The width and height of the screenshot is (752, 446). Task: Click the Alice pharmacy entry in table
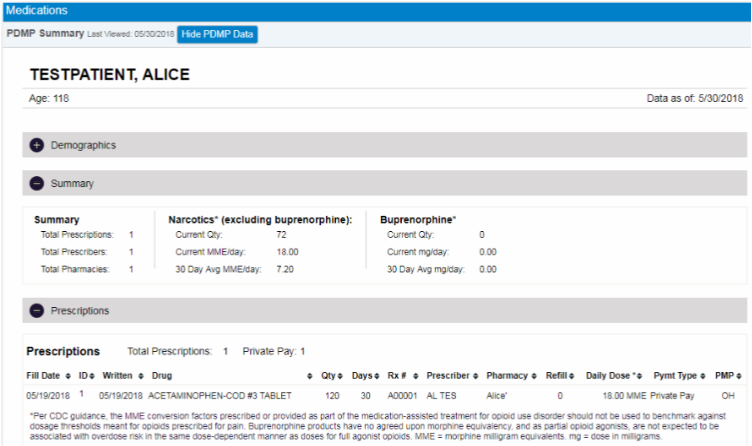[499, 395]
